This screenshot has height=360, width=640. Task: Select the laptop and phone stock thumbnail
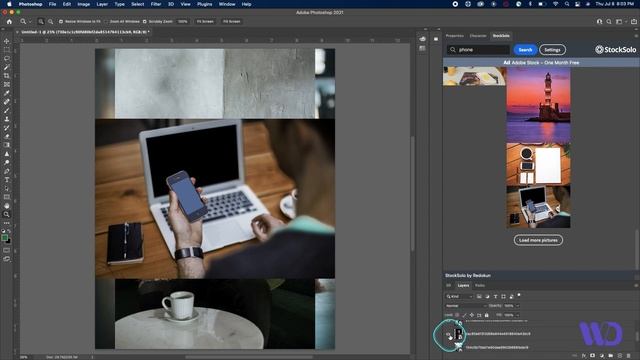[x=538, y=207]
